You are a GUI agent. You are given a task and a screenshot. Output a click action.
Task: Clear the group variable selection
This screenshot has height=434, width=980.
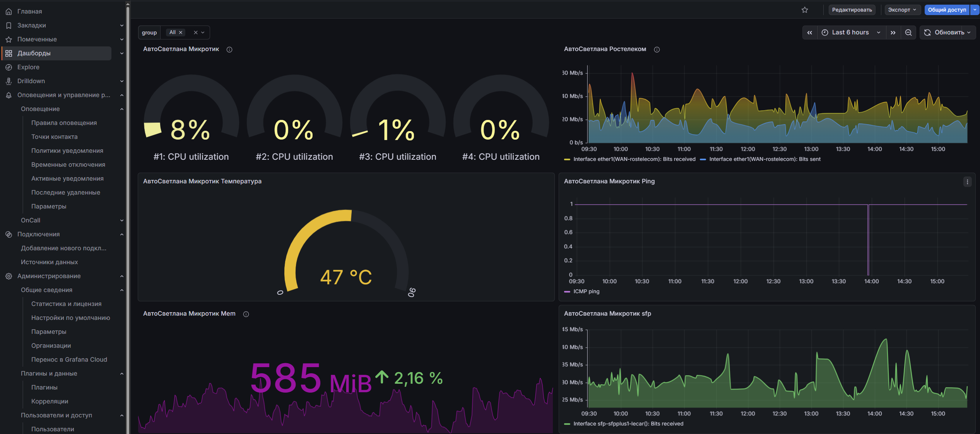[196, 32]
